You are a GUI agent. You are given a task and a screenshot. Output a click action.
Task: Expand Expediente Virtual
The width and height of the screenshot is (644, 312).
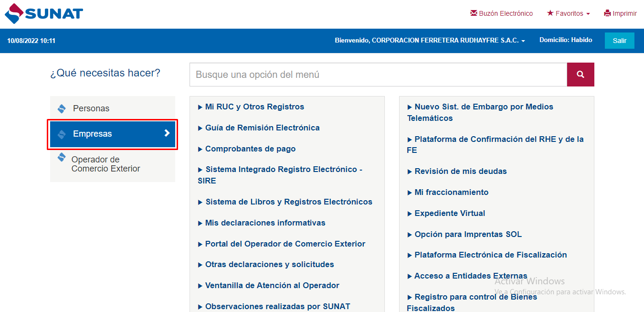(x=446, y=214)
